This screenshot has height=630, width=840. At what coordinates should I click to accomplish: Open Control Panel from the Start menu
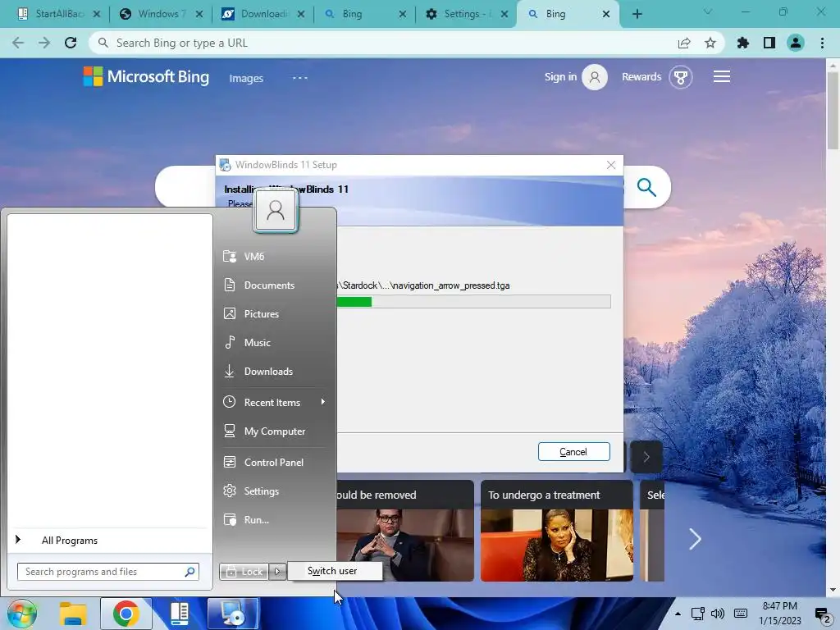tap(274, 463)
